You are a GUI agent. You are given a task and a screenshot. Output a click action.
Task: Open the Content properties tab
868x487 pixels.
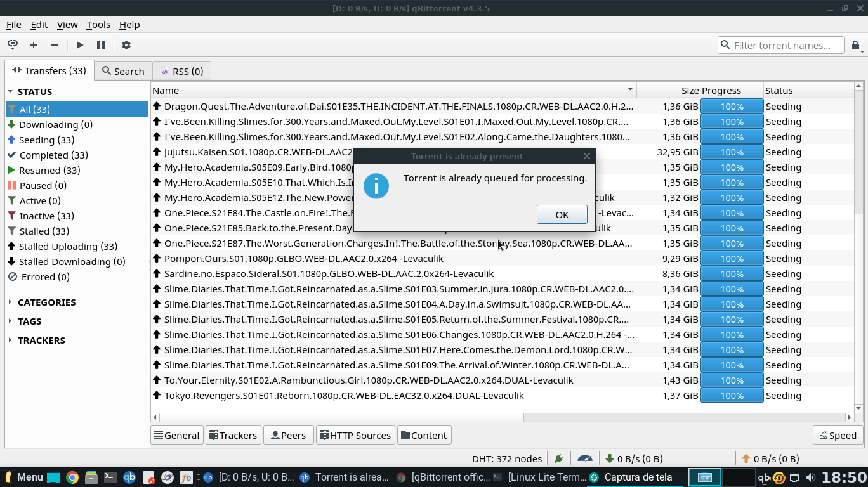pyautogui.click(x=424, y=435)
